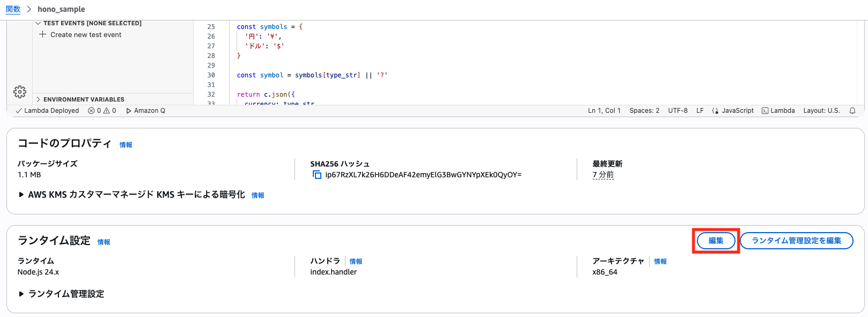
Task: Collapse the TEST EVENTS section
Action: 38,23
